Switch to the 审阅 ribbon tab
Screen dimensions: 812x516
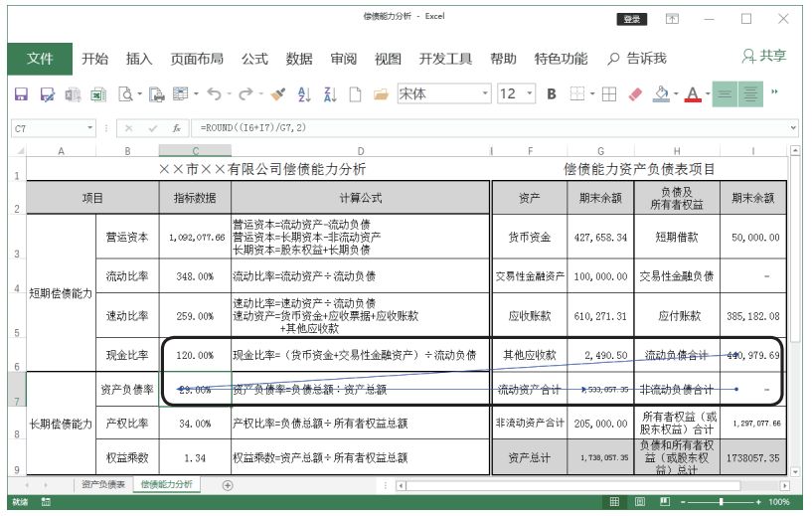[x=343, y=59]
